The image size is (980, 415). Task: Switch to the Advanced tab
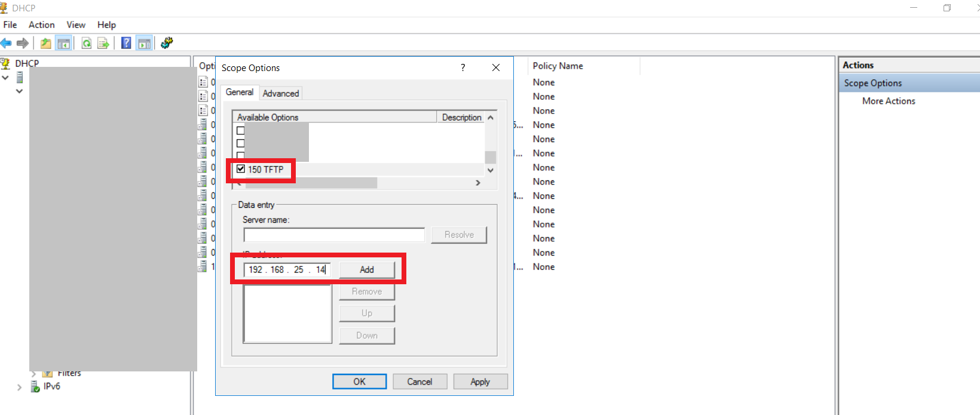pyautogui.click(x=280, y=93)
